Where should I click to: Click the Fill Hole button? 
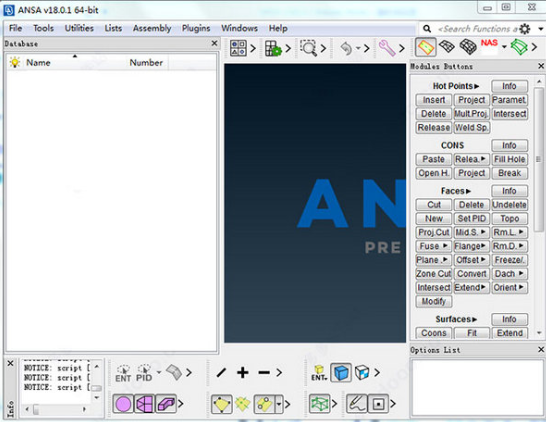509,159
